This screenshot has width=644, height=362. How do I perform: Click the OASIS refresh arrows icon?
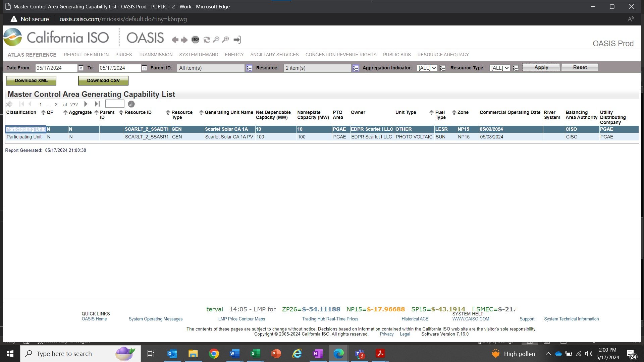(207, 40)
